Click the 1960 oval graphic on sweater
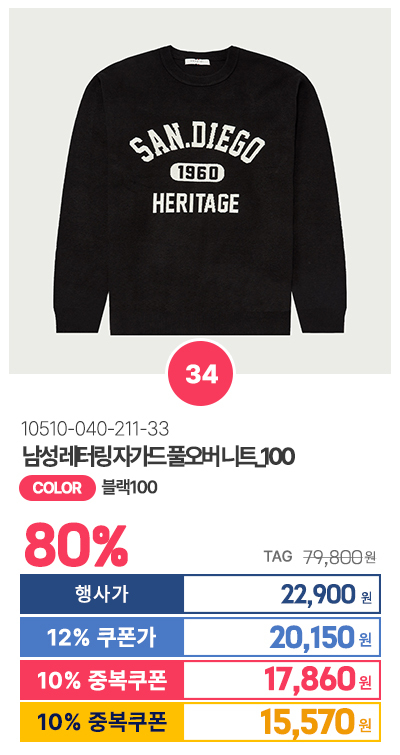The height and width of the screenshot is (755, 400). point(197,174)
